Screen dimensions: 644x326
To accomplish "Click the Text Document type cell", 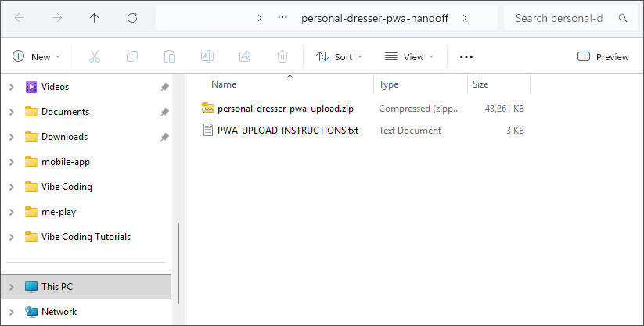I will coord(410,130).
